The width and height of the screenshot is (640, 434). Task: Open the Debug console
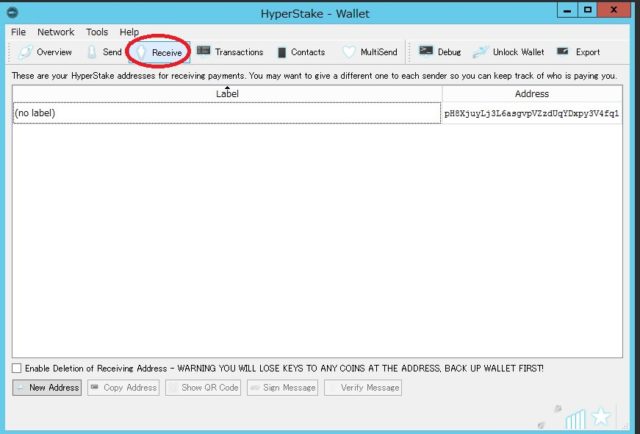tap(440, 52)
